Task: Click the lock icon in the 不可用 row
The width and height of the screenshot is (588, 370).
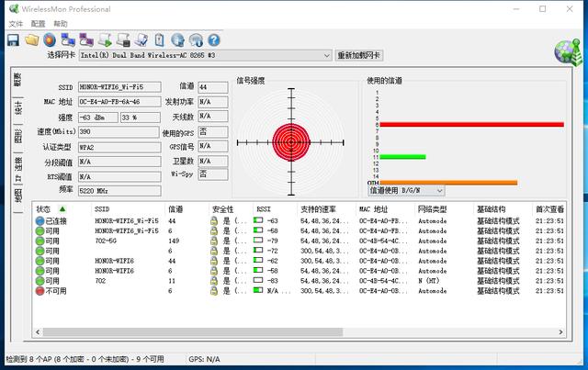Action: coord(214,291)
